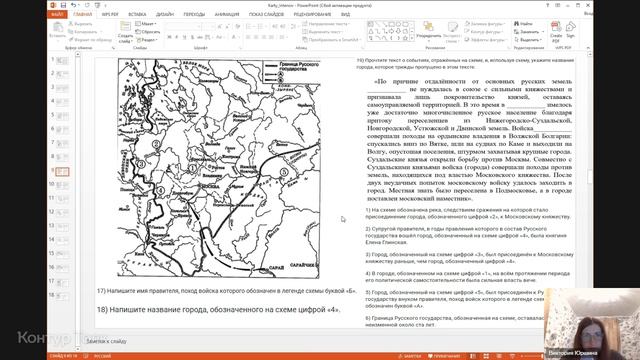Click question 17 text about ruler letter Б
The height and width of the screenshot is (360, 640).
tap(227, 291)
